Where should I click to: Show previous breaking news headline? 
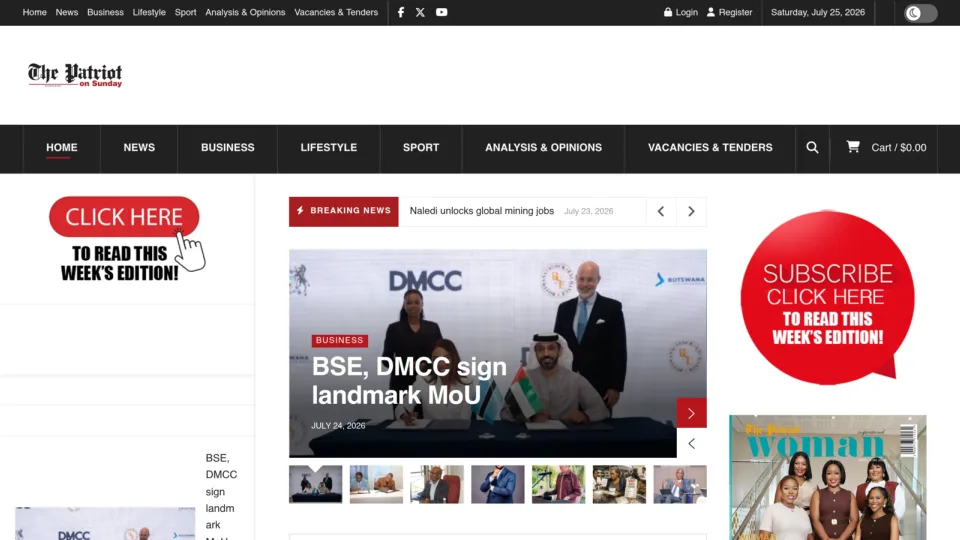point(661,211)
